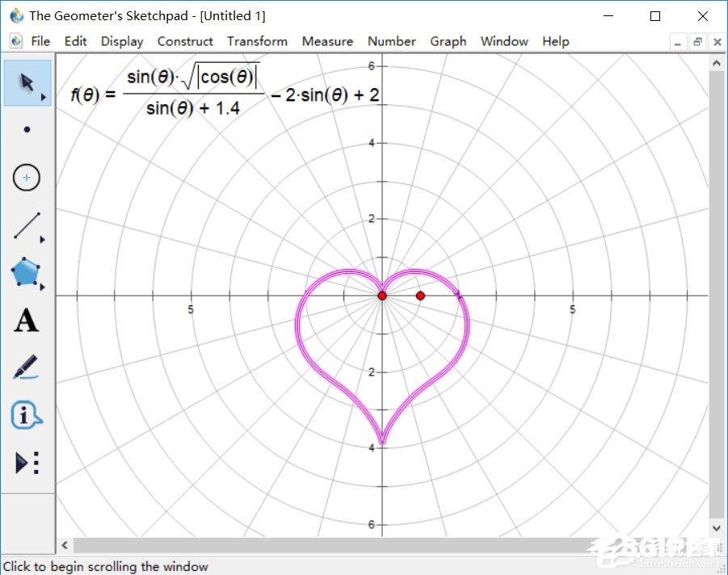Click the vertical scrollbar down arrow
The width and height of the screenshot is (728, 575).
click(x=717, y=528)
